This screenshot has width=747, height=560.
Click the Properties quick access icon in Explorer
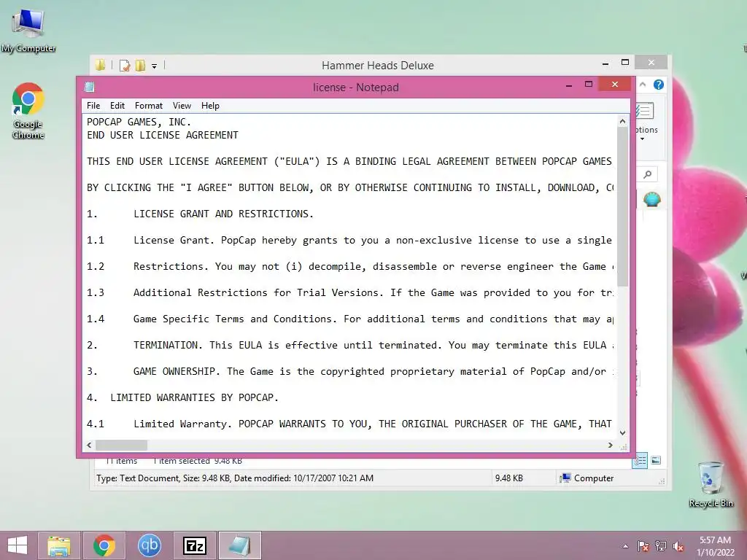pyautogui.click(x=125, y=65)
